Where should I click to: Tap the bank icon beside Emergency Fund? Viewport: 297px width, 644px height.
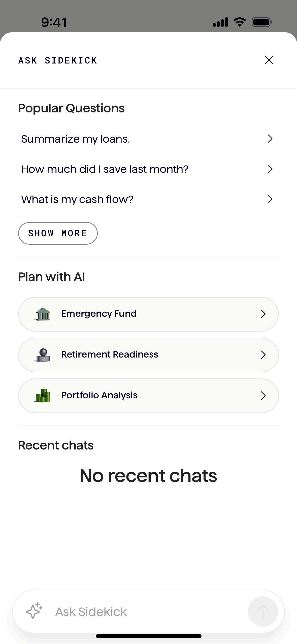point(42,314)
